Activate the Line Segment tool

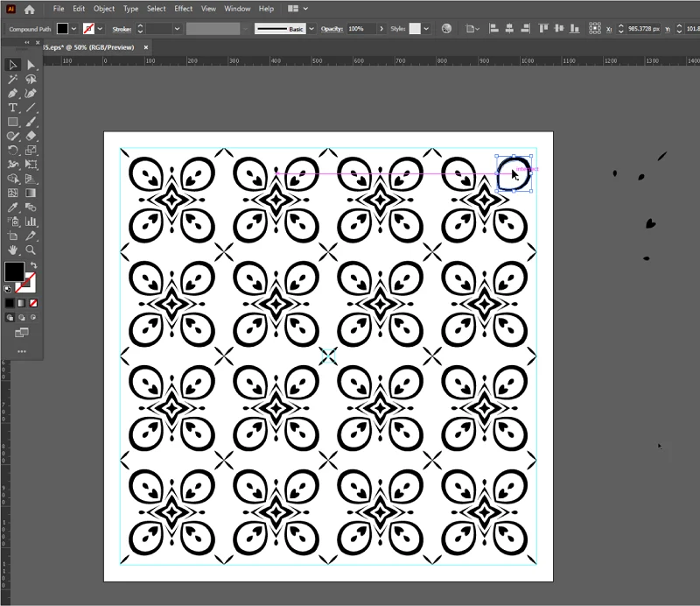(x=31, y=108)
